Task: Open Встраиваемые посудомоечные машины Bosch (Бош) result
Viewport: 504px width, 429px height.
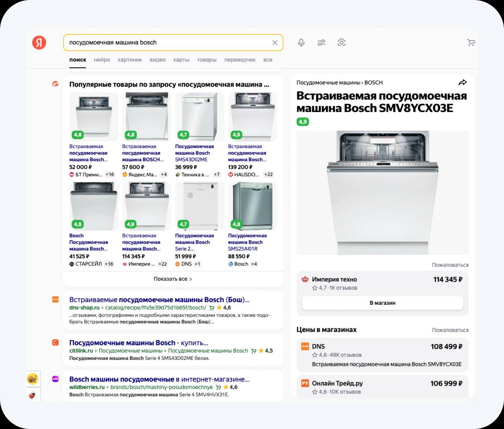Action: [x=159, y=300]
